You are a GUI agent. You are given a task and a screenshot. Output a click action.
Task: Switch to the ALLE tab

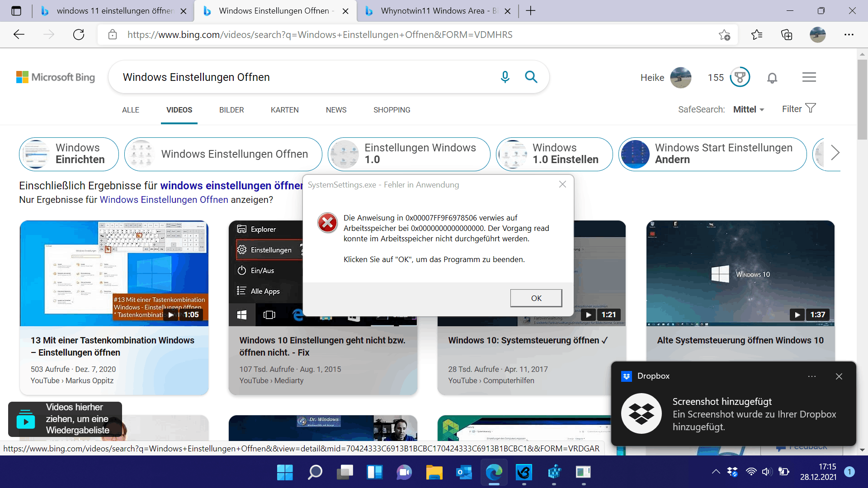point(131,110)
